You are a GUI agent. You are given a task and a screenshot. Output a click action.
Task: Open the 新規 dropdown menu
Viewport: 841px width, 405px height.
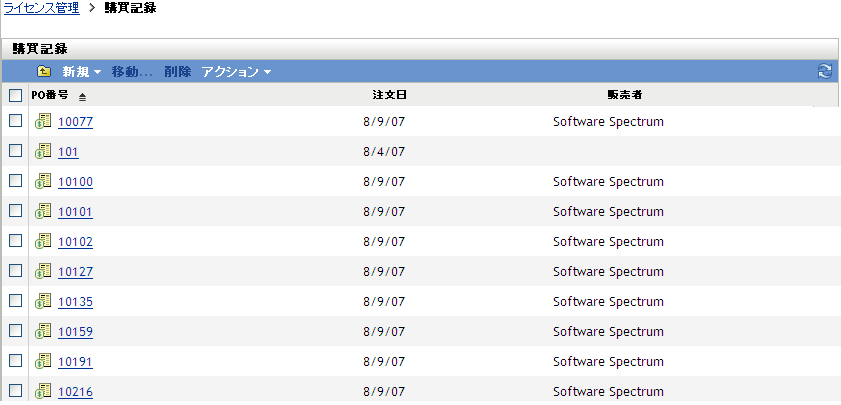(82, 72)
